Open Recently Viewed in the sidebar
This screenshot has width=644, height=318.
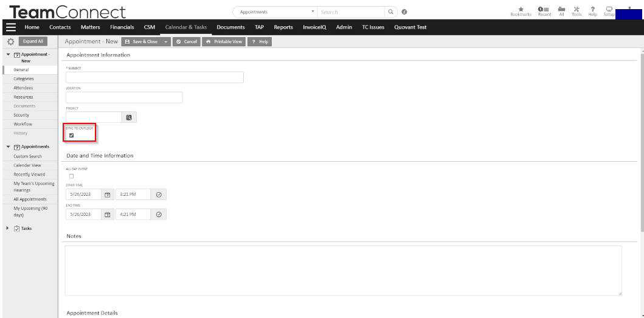pyautogui.click(x=30, y=175)
